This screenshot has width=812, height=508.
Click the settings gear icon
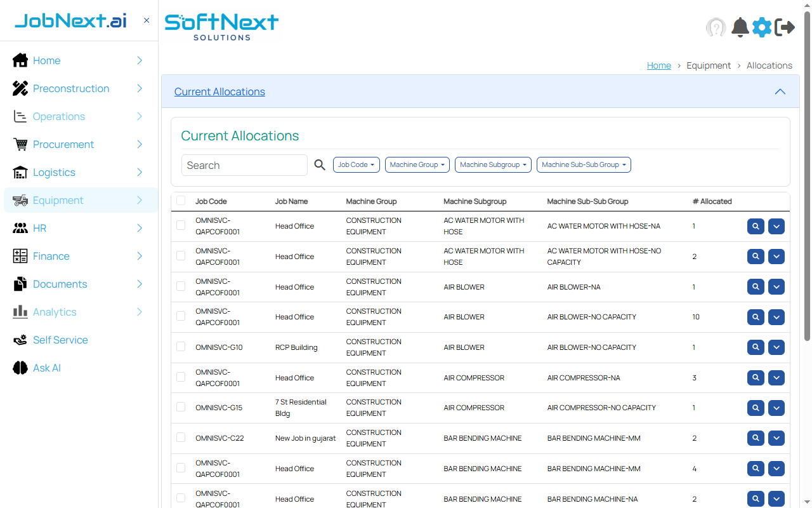coord(761,27)
